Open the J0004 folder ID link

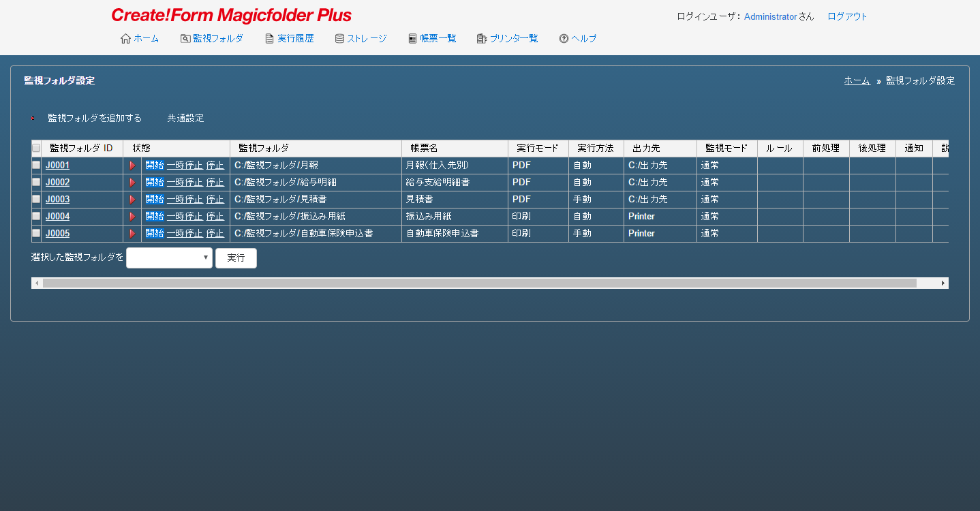click(x=57, y=217)
